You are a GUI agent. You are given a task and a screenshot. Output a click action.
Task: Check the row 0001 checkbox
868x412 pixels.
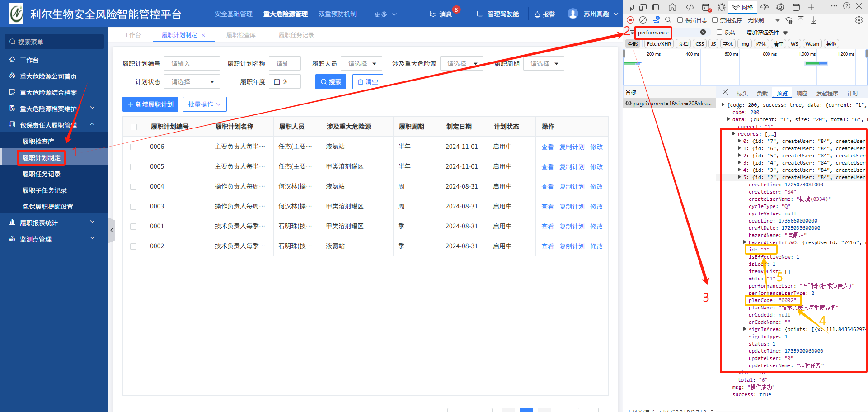133,227
